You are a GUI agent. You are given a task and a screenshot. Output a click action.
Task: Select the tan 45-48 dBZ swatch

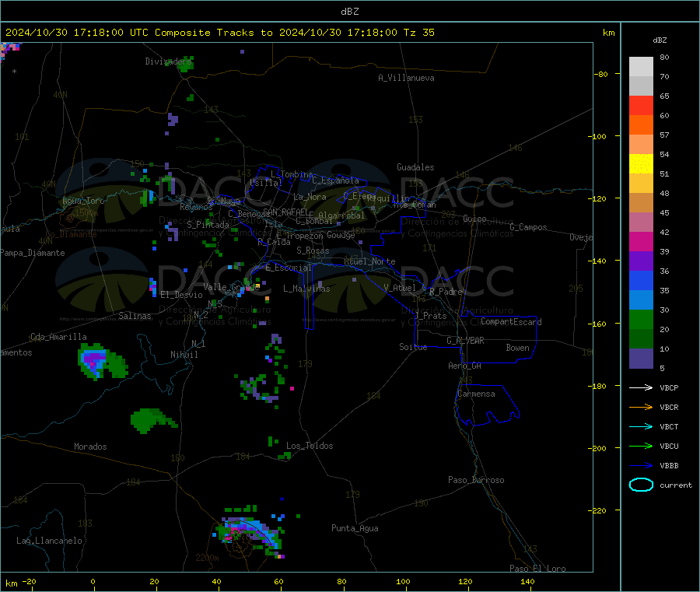(x=641, y=203)
